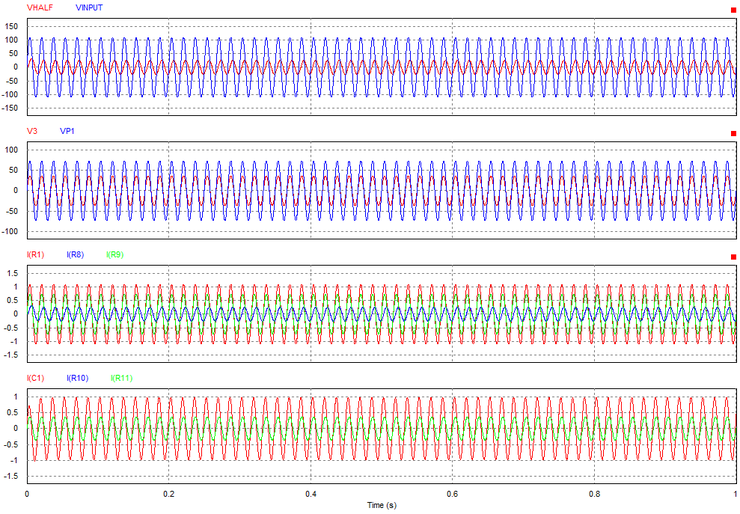
Task: Click the Time (s) axis title
Action: click(384, 505)
